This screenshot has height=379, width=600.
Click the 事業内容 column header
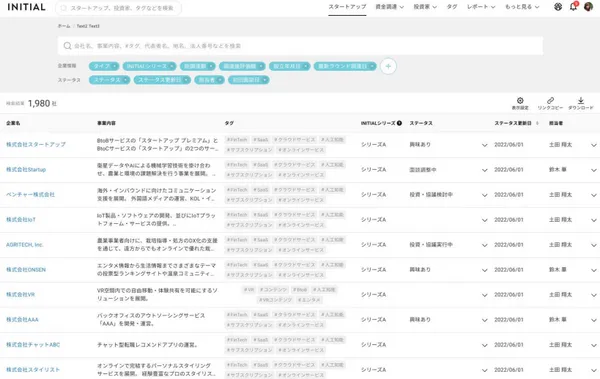tap(106, 123)
